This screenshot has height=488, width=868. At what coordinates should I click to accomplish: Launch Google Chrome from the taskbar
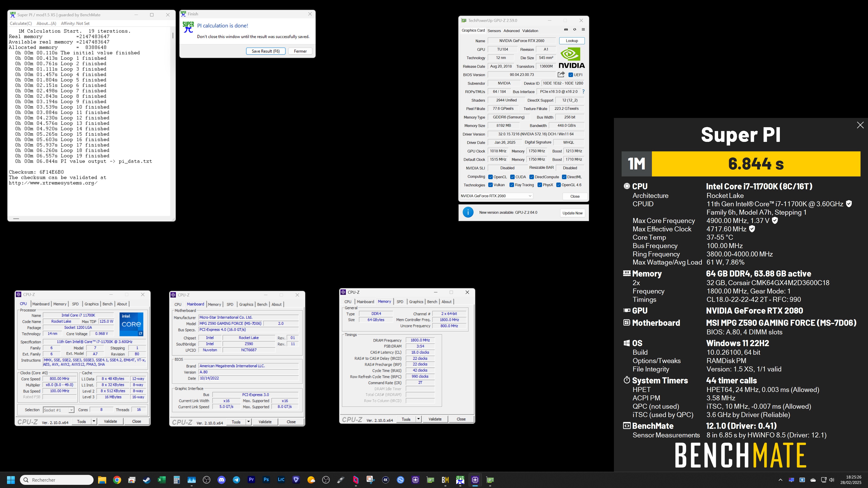[117, 480]
